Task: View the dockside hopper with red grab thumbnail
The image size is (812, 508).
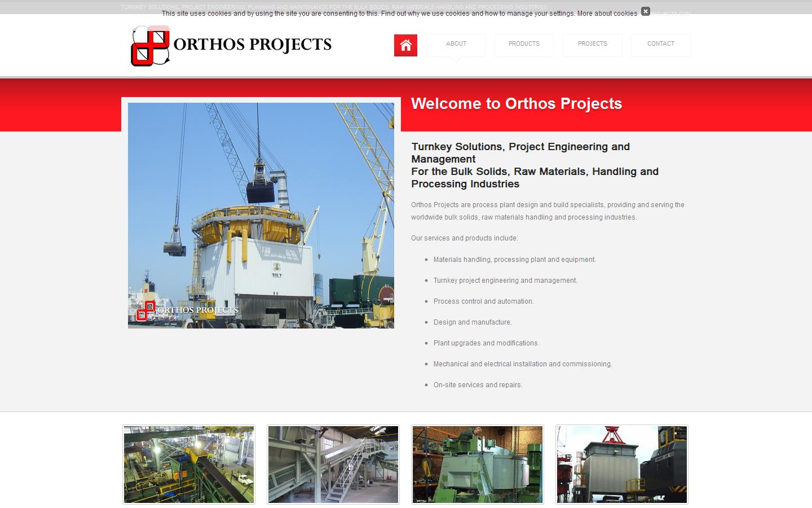Action: pos(622,464)
